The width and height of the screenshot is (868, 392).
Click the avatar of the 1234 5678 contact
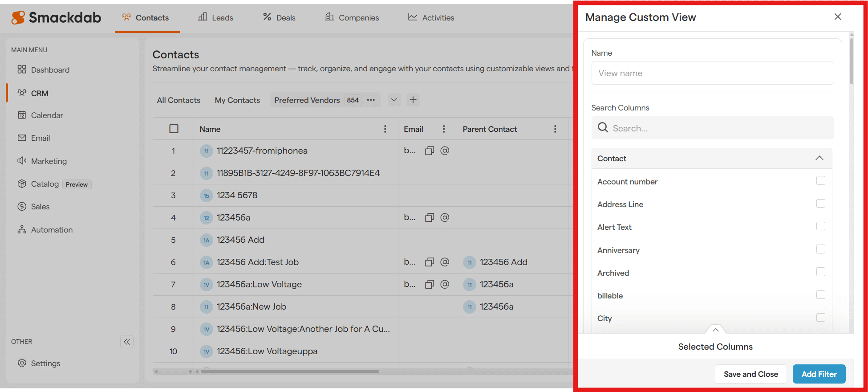click(207, 196)
